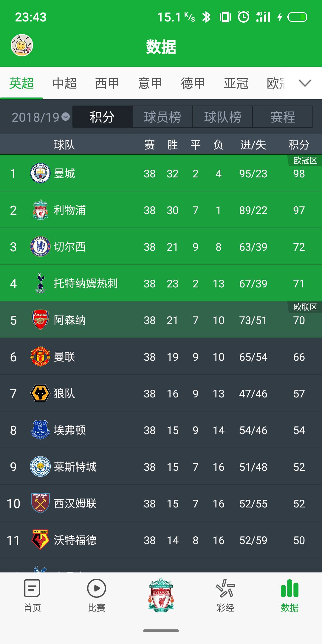This screenshot has height=644, width=322.
Task: Open the 曼联 team row
Action: (x=161, y=357)
